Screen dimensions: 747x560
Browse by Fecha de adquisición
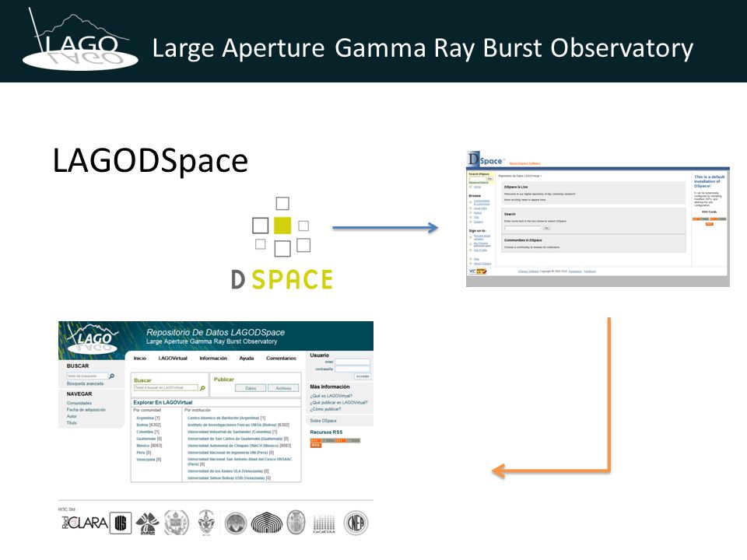click(86, 410)
